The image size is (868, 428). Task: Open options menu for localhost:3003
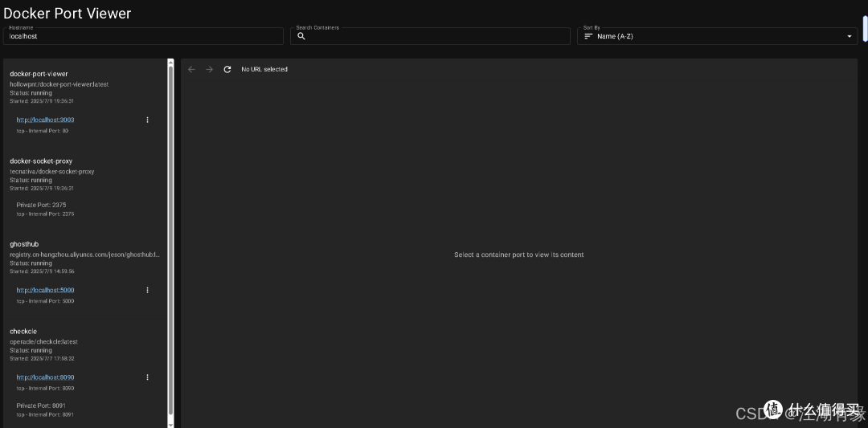pos(147,120)
